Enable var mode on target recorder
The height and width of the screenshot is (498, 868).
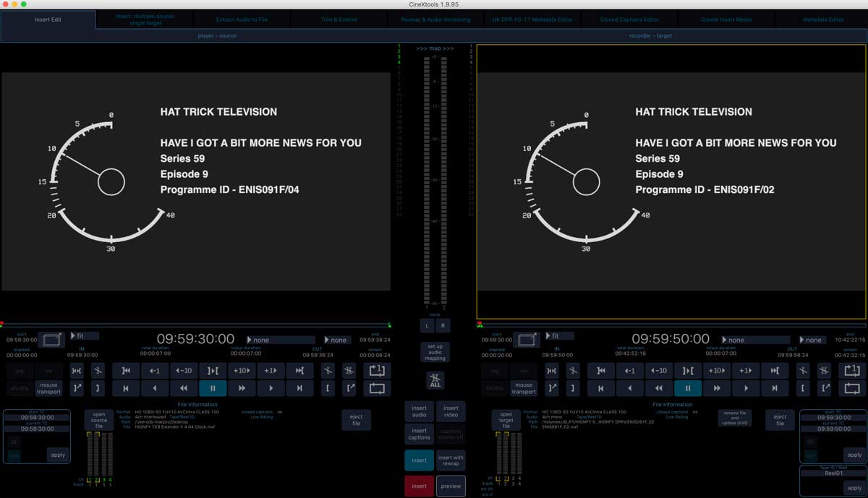pyautogui.click(x=524, y=370)
